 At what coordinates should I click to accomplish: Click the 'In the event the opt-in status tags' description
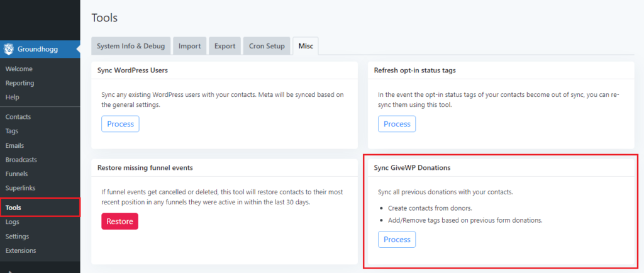499,99
